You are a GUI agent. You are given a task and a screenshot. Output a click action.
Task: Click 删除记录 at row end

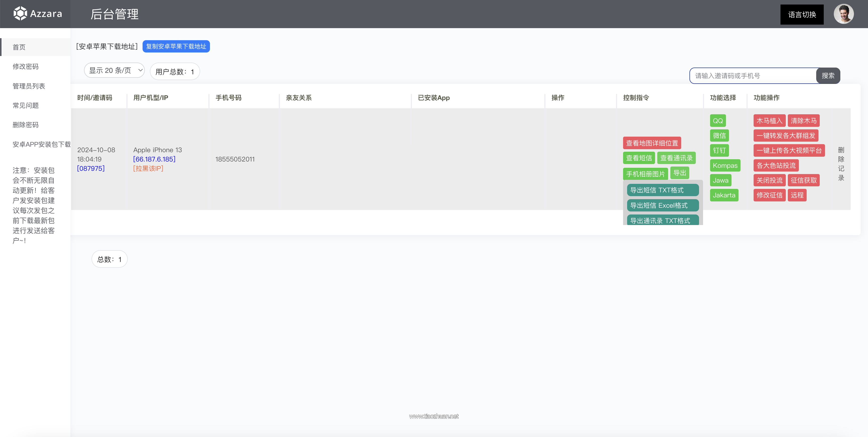click(x=841, y=163)
